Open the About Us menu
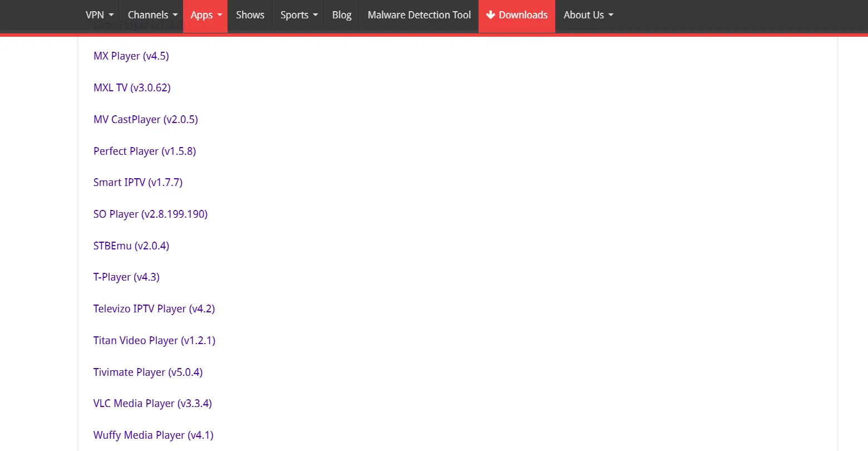Screen dimensions: 868x451 tap(588, 15)
